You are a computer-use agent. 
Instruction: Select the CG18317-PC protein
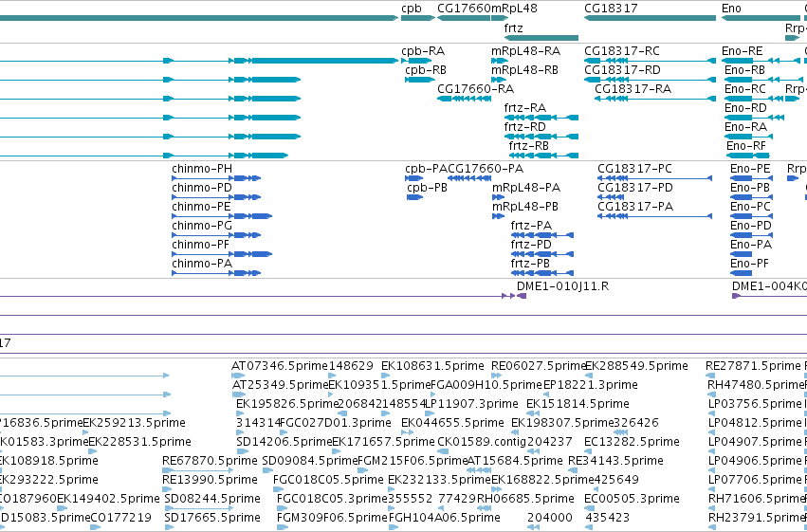click(x=654, y=178)
